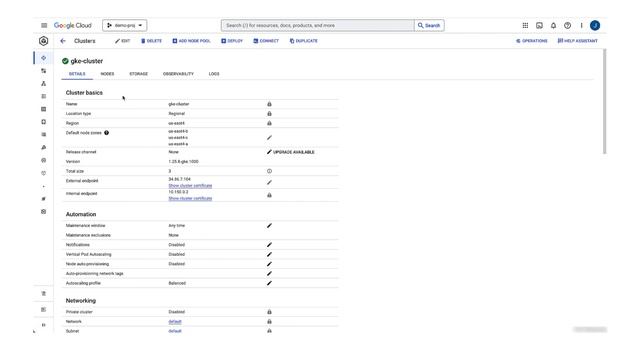The image size is (640, 360).
Task: Edit Notifications setting with pencil icon
Action: click(x=269, y=244)
